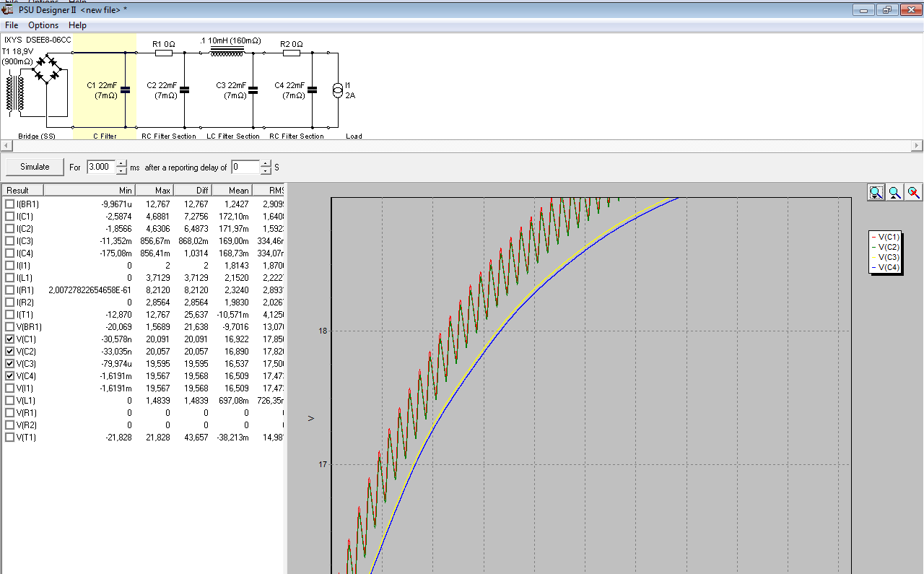This screenshot has height=574, width=924.
Task: Click the R1 resistor symbol
Action: coord(164,53)
